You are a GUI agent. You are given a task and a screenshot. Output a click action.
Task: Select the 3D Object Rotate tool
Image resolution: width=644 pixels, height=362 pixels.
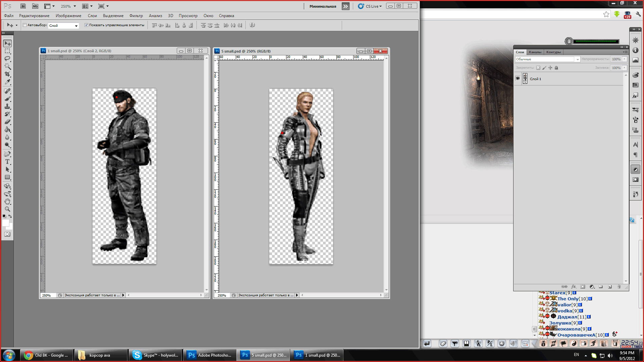[x=7, y=186]
